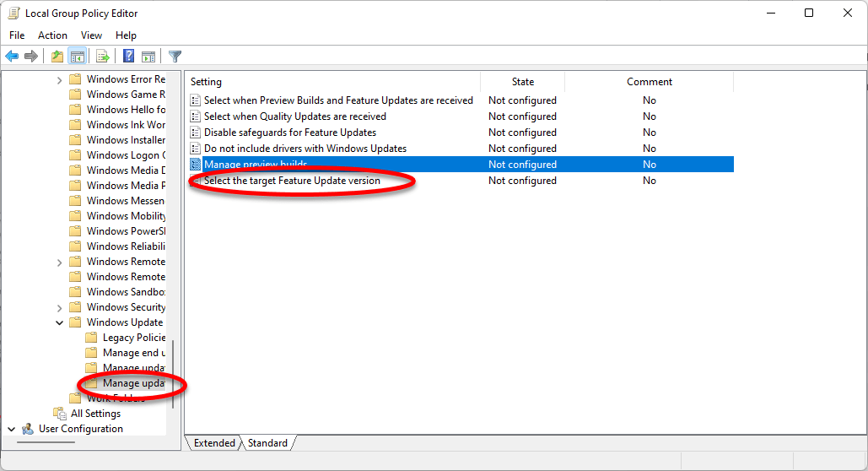Viewport: 868px width, 471px height.
Task: Click the policy icon for Select when Preview Builds
Action: pyautogui.click(x=195, y=100)
